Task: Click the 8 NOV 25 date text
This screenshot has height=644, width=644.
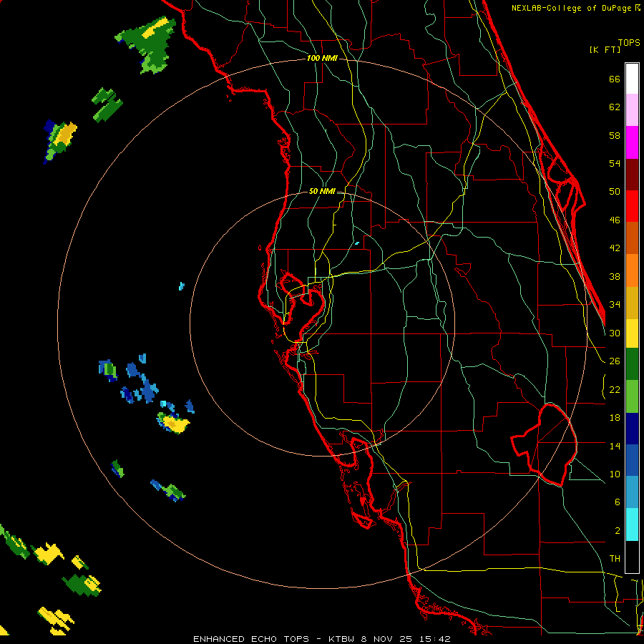Action: click(388, 639)
